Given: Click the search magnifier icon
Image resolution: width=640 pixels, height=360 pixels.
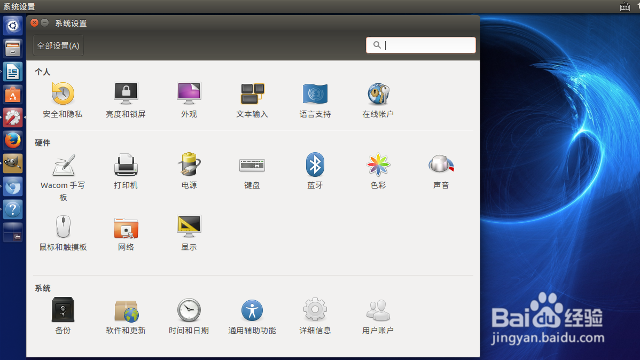Looking at the screenshot, I should pos(377,45).
